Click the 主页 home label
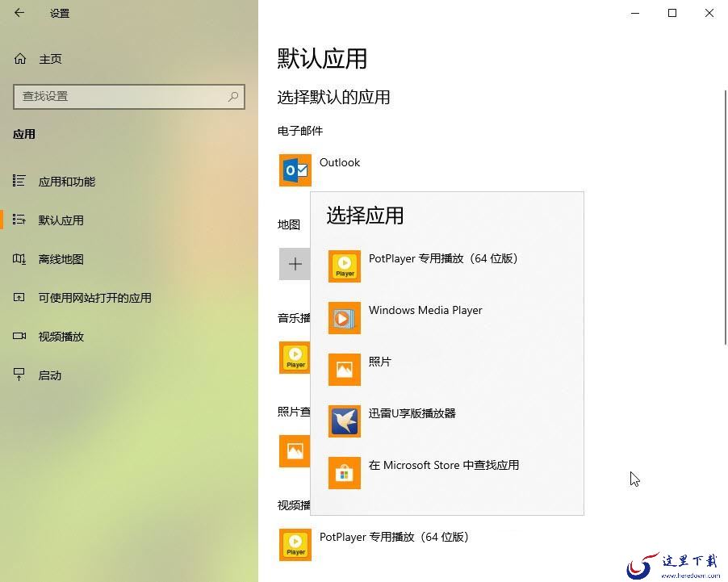 tap(50, 59)
